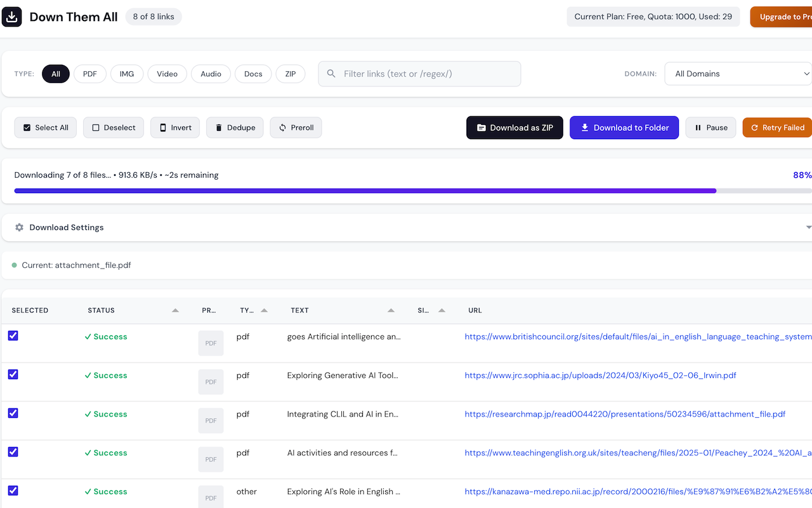The image size is (812, 508).
Task: Click the 'other' type cell
Action: click(x=247, y=491)
